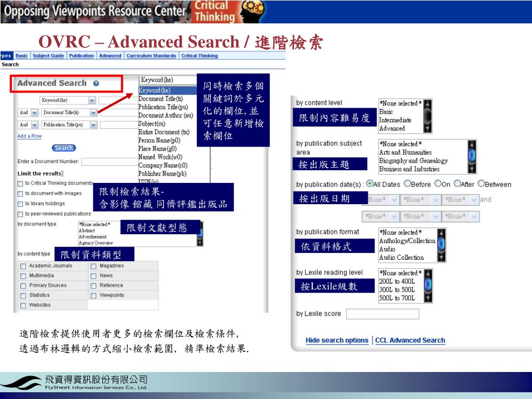Tick the Statistics checkbox

pos(23,296)
